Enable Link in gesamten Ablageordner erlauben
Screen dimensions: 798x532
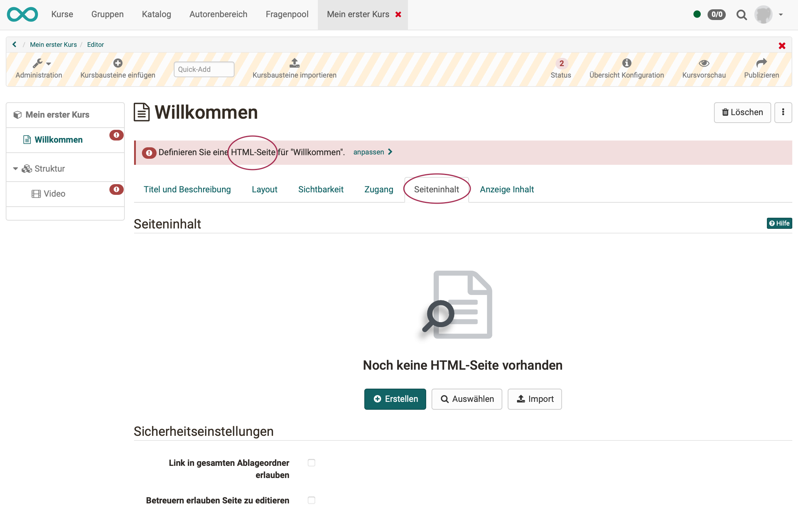pyautogui.click(x=311, y=463)
